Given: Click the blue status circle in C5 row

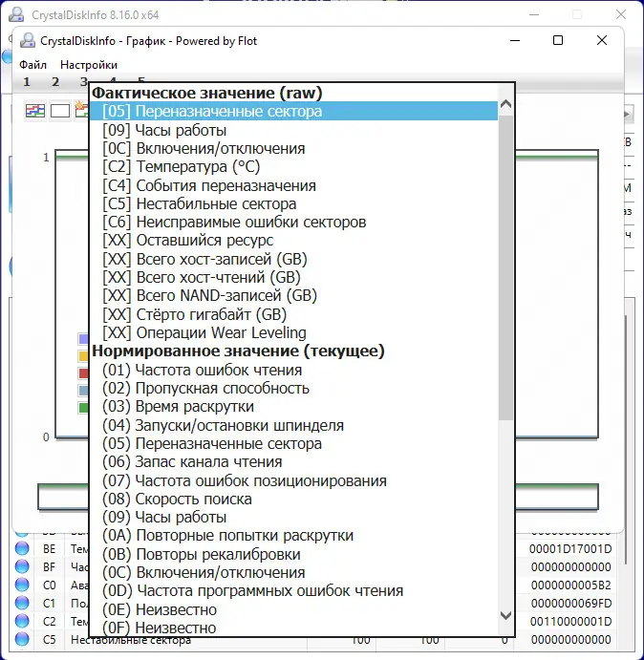Looking at the screenshot, I should (22, 639).
